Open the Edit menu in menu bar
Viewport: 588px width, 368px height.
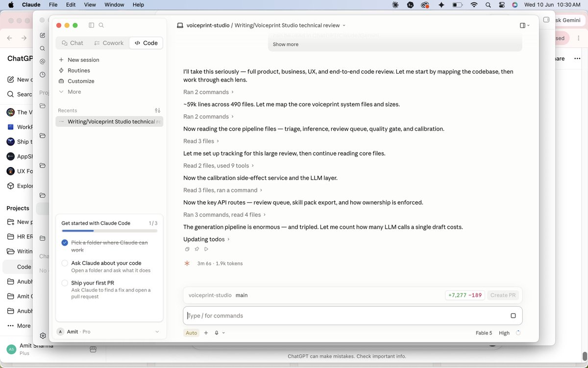coord(71,4)
